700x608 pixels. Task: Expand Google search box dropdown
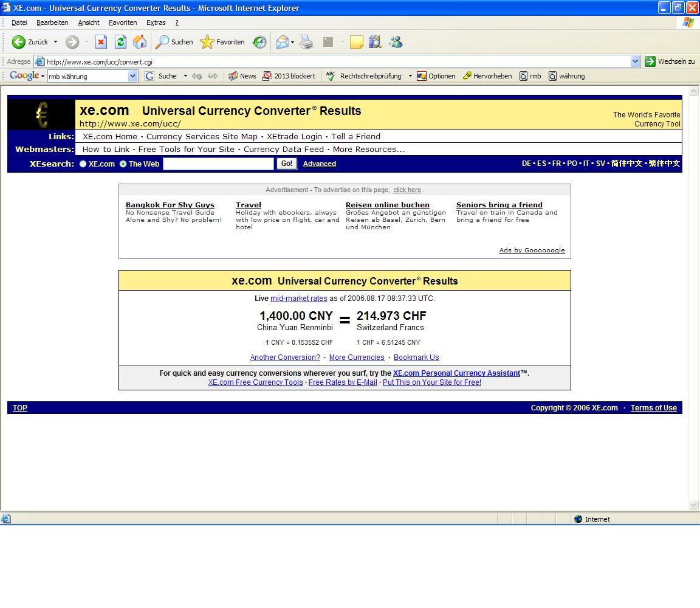coord(132,77)
